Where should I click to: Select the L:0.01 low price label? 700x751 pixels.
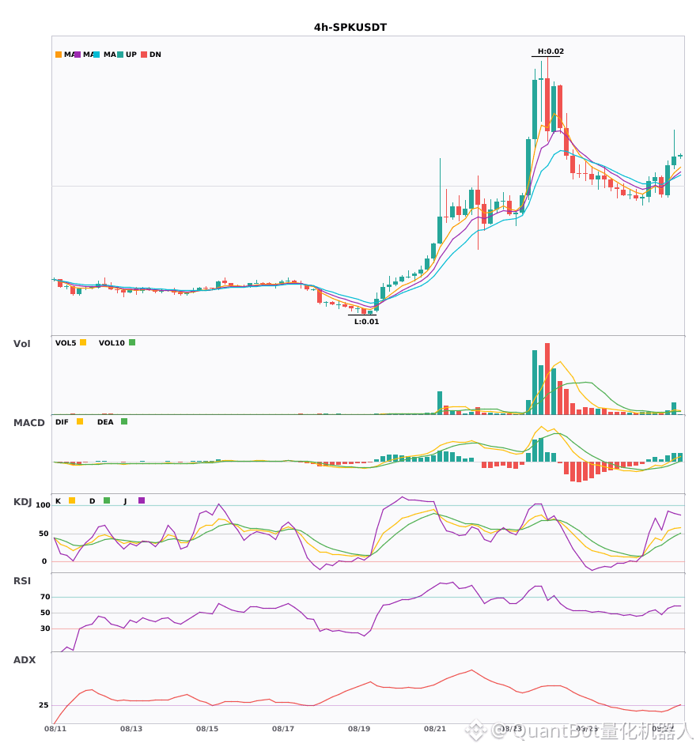366,322
